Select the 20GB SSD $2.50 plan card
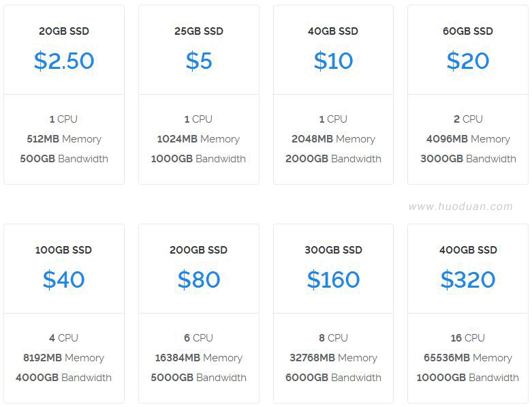 pyautogui.click(x=64, y=95)
